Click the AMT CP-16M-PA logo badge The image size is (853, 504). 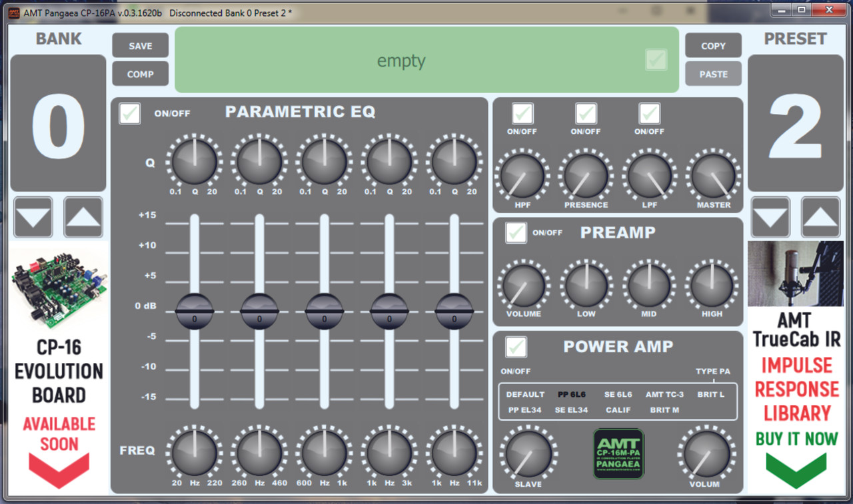(x=618, y=453)
